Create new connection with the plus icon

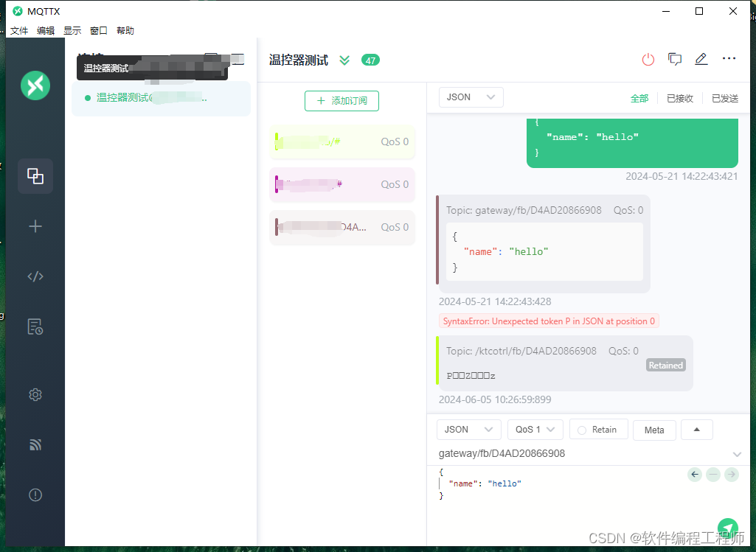pos(35,226)
